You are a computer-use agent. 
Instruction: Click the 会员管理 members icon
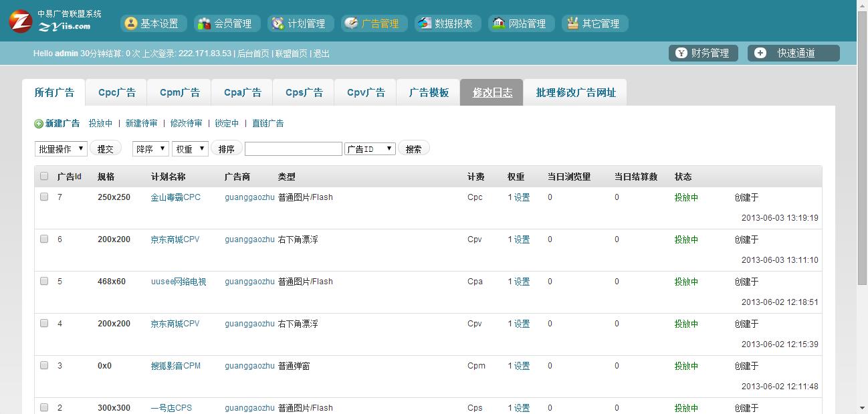coord(205,23)
